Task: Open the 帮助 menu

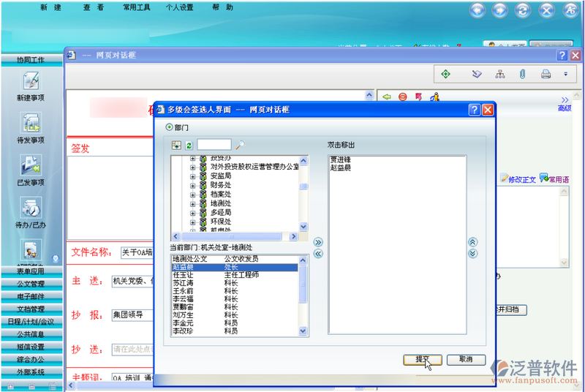Action: 223,7
